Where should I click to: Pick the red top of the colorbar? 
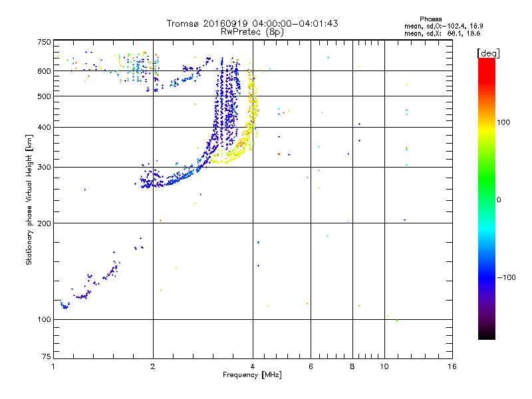pos(486,63)
